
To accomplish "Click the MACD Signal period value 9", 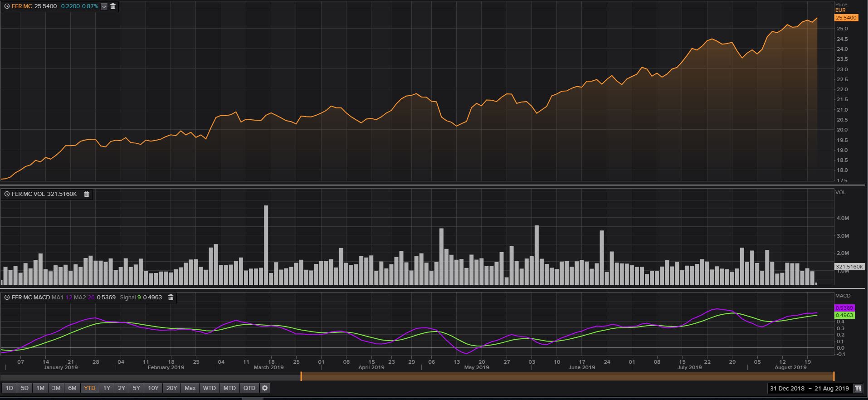I will pos(139,298).
